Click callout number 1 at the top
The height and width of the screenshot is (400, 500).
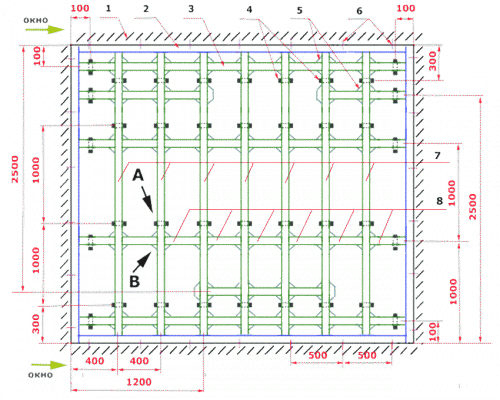[x=108, y=8]
